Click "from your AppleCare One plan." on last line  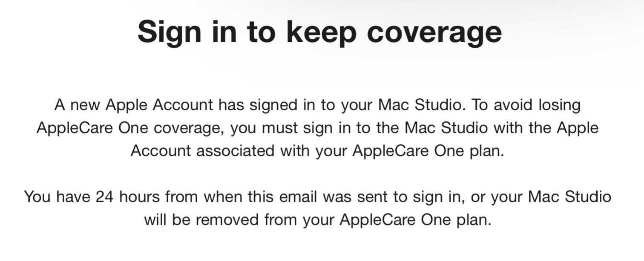pos(377,220)
